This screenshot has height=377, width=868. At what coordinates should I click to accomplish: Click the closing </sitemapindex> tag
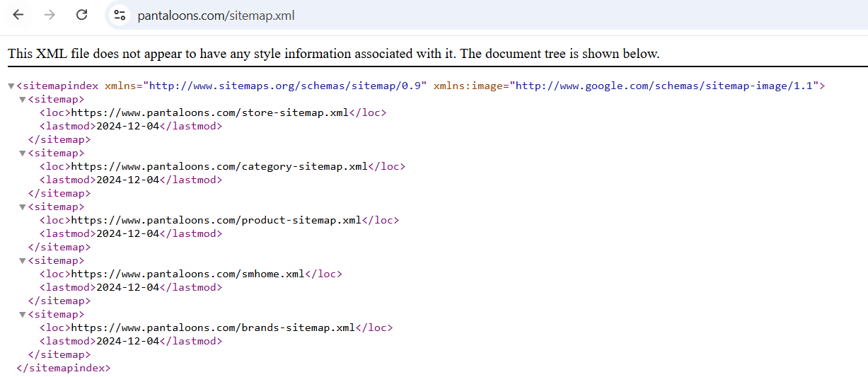coord(64,368)
